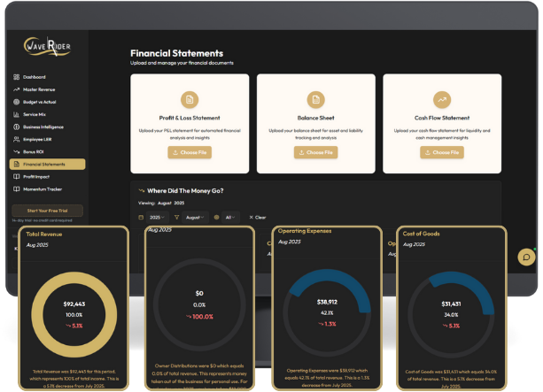Screen dimensions: 543x392
Task: Click the Budget vs Actual target icon
Action: click(x=16, y=102)
